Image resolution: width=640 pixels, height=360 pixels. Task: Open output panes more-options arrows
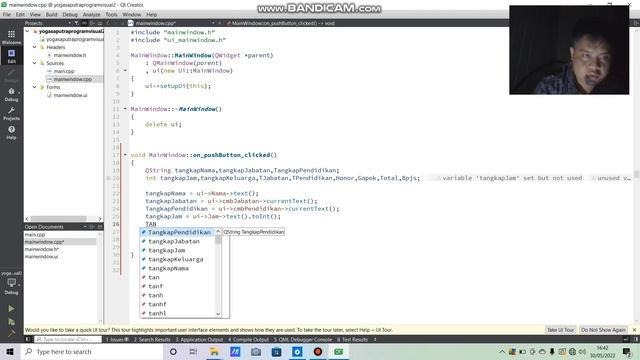(375, 339)
